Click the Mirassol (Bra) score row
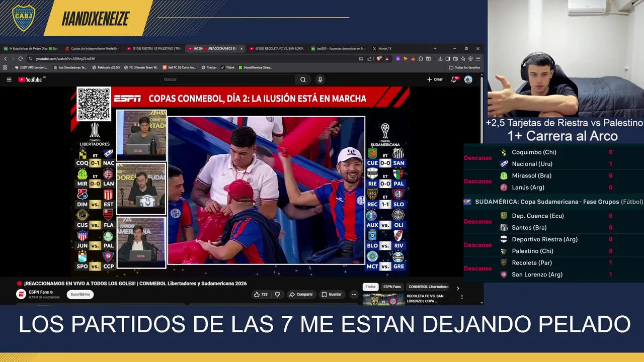 pyautogui.click(x=554, y=175)
